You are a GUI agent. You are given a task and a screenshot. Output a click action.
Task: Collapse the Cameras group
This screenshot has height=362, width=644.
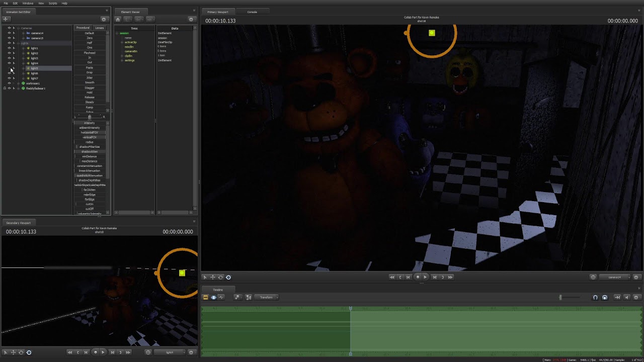pyautogui.click(x=19, y=28)
